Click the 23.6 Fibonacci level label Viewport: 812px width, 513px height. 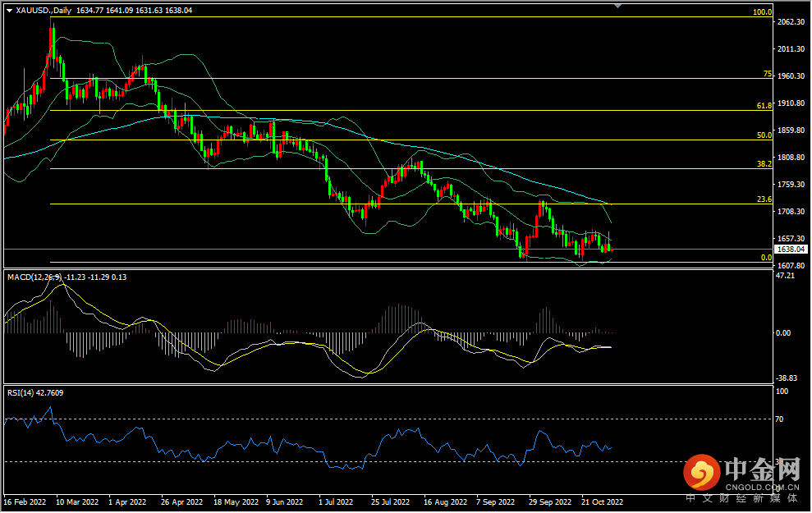[764, 199]
